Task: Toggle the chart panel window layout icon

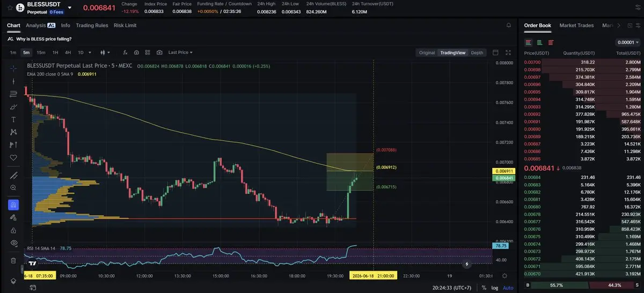Action: 495,53
